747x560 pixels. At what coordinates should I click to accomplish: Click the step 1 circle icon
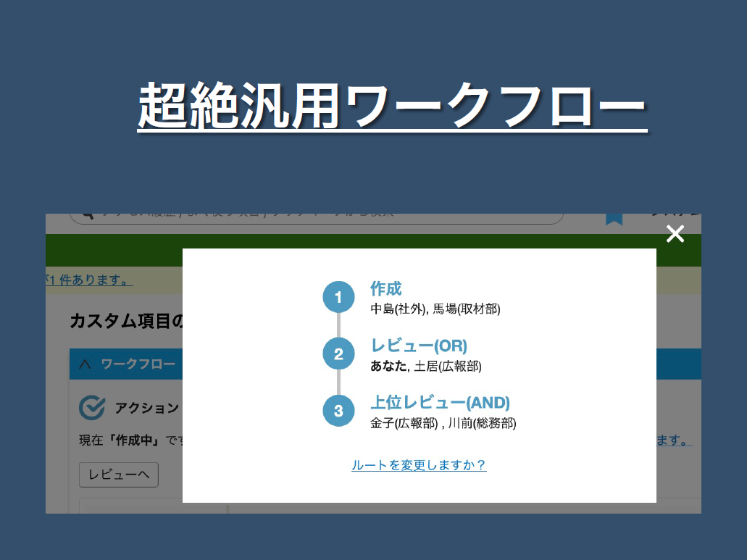coord(338,297)
